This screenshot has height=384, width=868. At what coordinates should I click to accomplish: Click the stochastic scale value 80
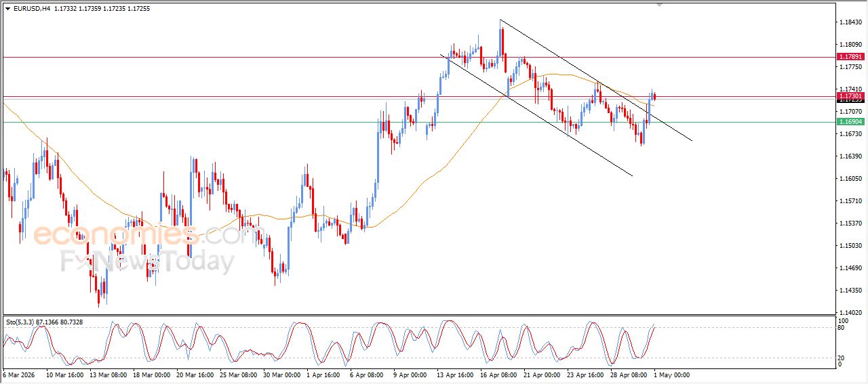[842, 328]
